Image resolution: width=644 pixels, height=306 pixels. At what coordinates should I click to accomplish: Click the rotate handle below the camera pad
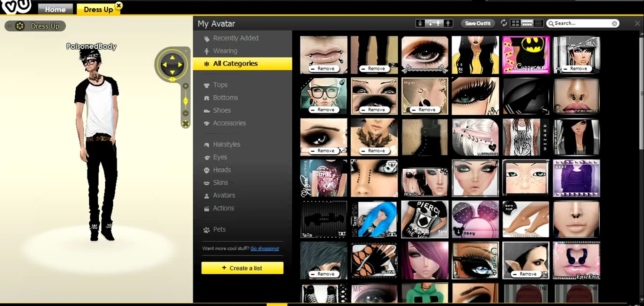click(172, 79)
